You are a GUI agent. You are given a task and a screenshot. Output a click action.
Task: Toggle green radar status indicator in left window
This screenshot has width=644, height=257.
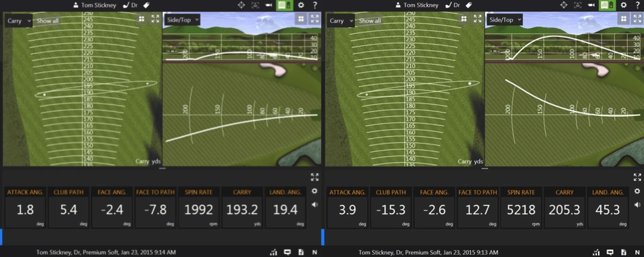[284, 5]
